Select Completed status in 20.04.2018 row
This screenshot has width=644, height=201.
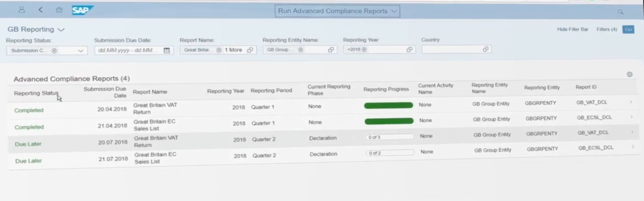[x=29, y=110]
